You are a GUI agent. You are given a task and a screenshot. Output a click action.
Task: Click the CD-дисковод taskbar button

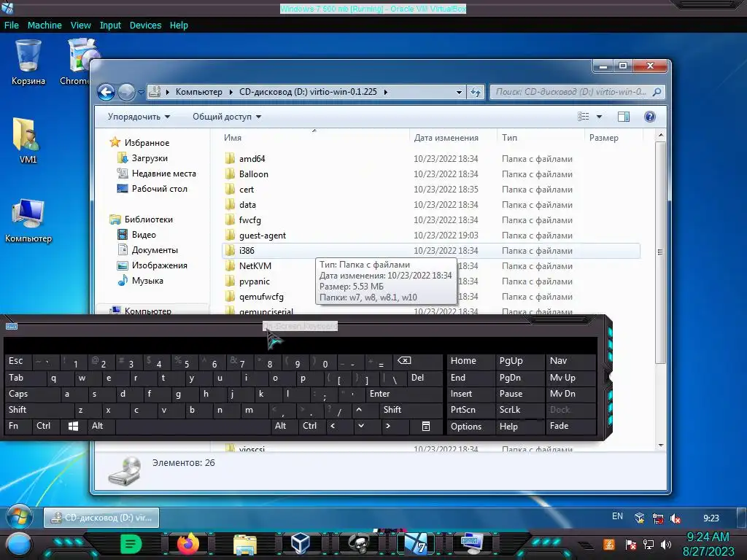tap(101, 518)
